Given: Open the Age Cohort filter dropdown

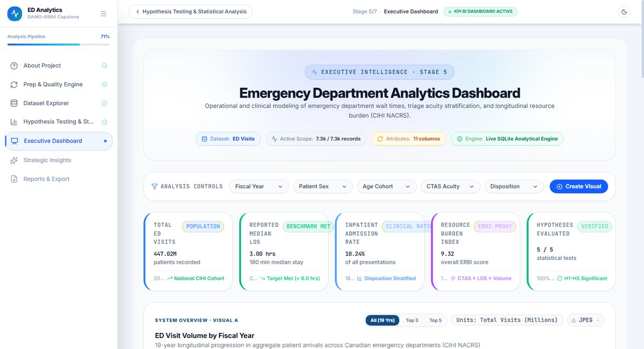Looking at the screenshot, I should coord(387,187).
